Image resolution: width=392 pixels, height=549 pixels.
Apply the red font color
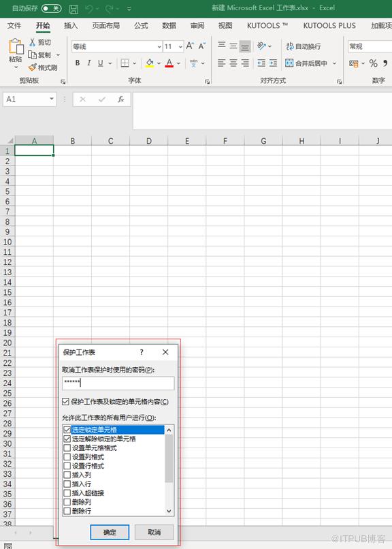click(169, 63)
